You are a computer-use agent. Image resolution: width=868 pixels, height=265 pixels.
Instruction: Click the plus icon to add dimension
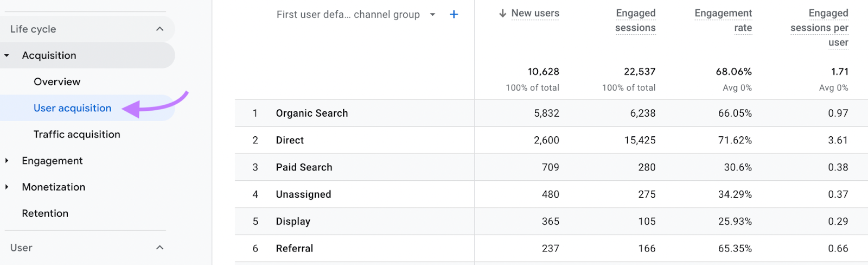[454, 15]
